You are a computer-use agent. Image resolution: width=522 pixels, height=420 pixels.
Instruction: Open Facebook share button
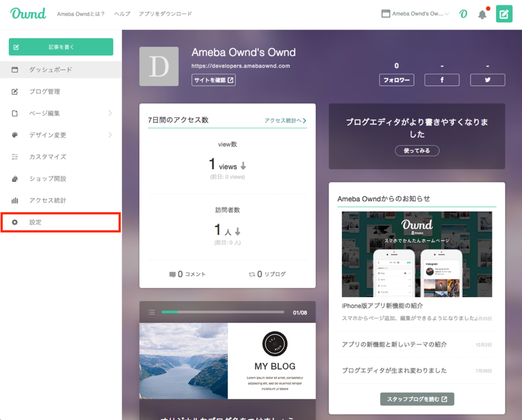pyautogui.click(x=442, y=80)
